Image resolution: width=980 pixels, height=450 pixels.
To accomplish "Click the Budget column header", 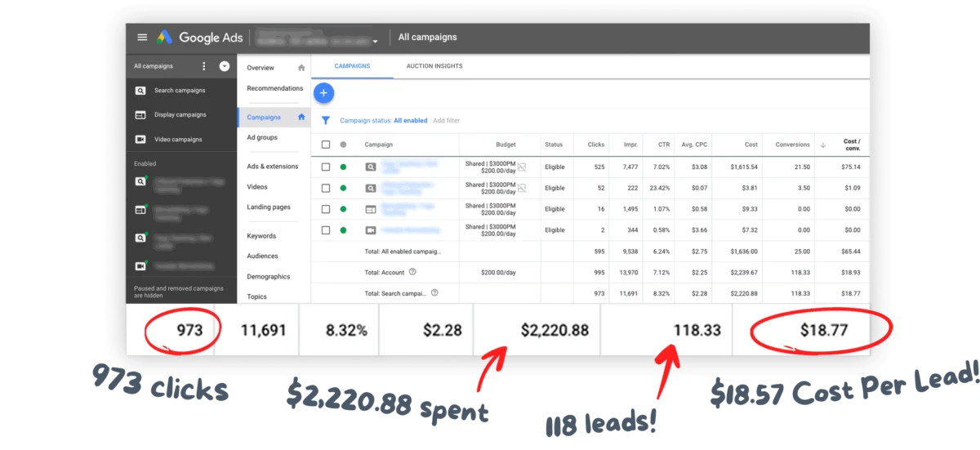I will pyautogui.click(x=506, y=145).
